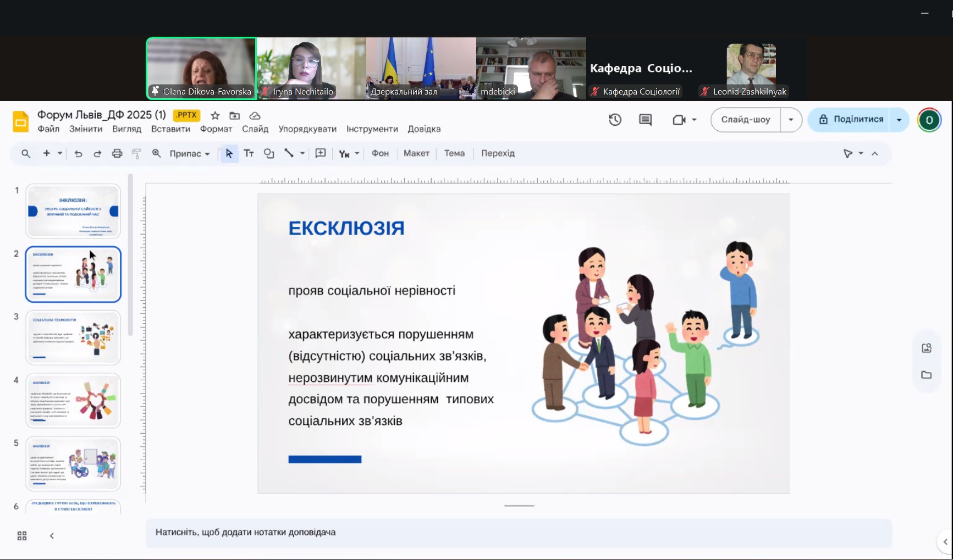
Task: Open version history clock icon
Action: (615, 120)
